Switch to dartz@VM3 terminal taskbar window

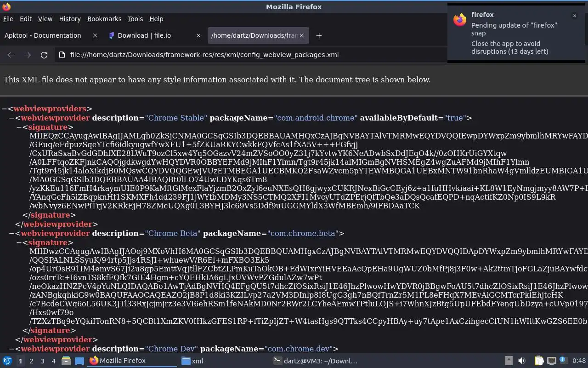coord(316,361)
